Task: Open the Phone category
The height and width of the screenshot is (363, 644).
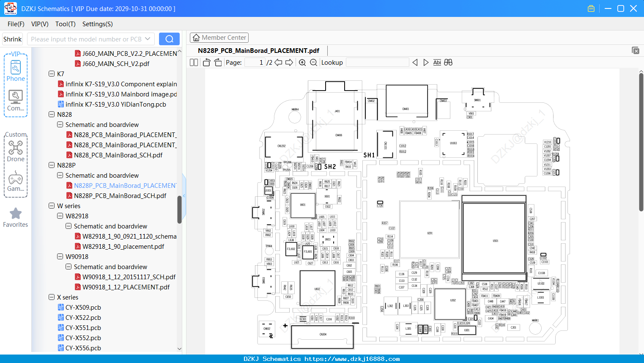Action: coord(16,71)
